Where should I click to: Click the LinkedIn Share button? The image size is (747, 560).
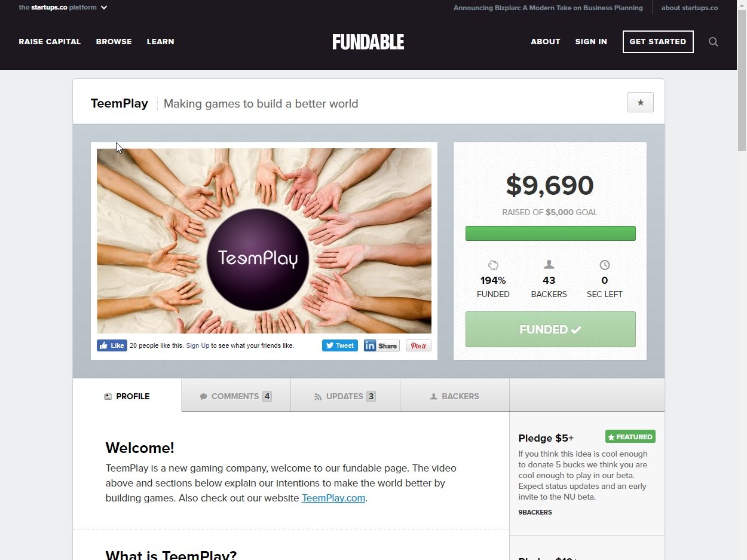(x=381, y=345)
